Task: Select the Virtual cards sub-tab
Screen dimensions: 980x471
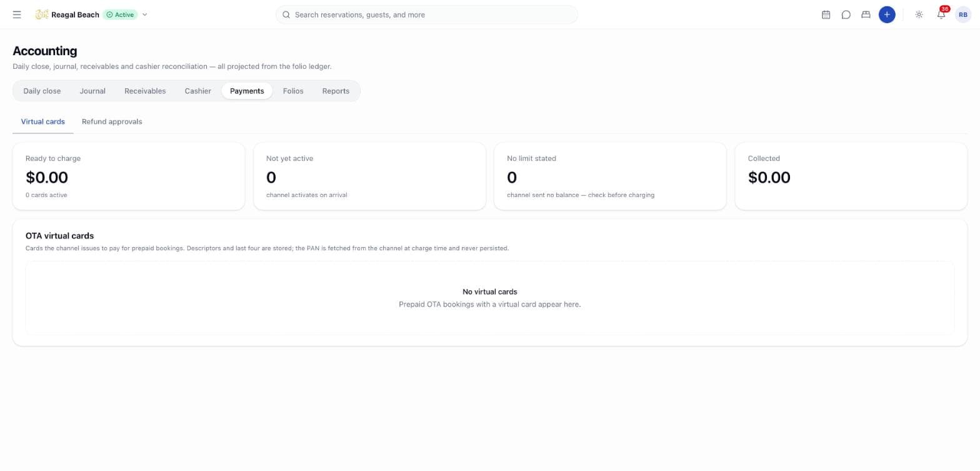Action: [x=43, y=121]
